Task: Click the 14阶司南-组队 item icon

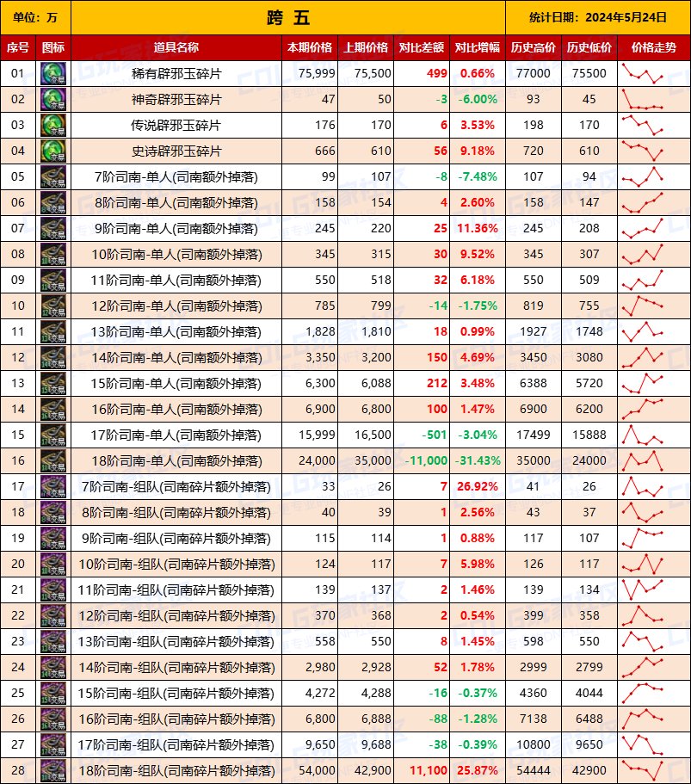Action: click(x=53, y=668)
